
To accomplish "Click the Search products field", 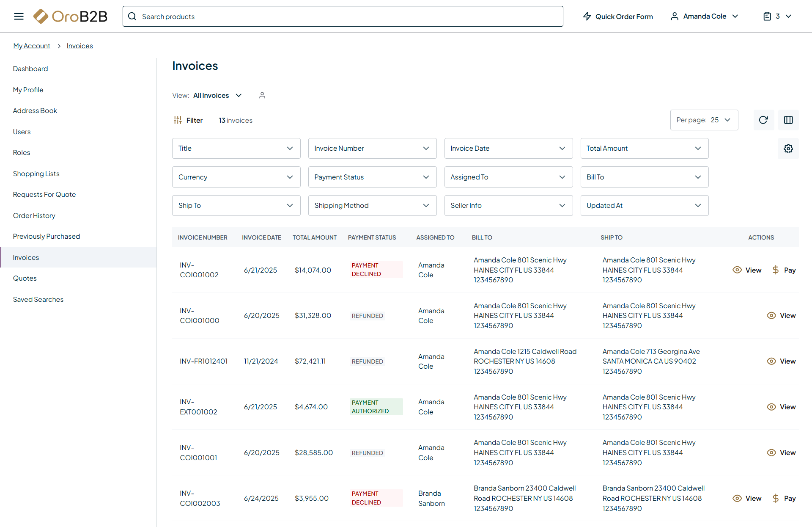I will [343, 17].
